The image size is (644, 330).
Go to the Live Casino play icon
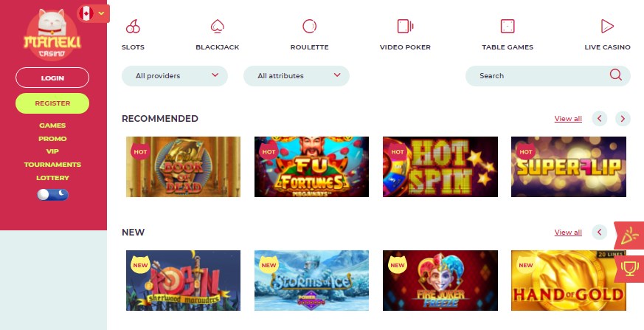click(607, 27)
